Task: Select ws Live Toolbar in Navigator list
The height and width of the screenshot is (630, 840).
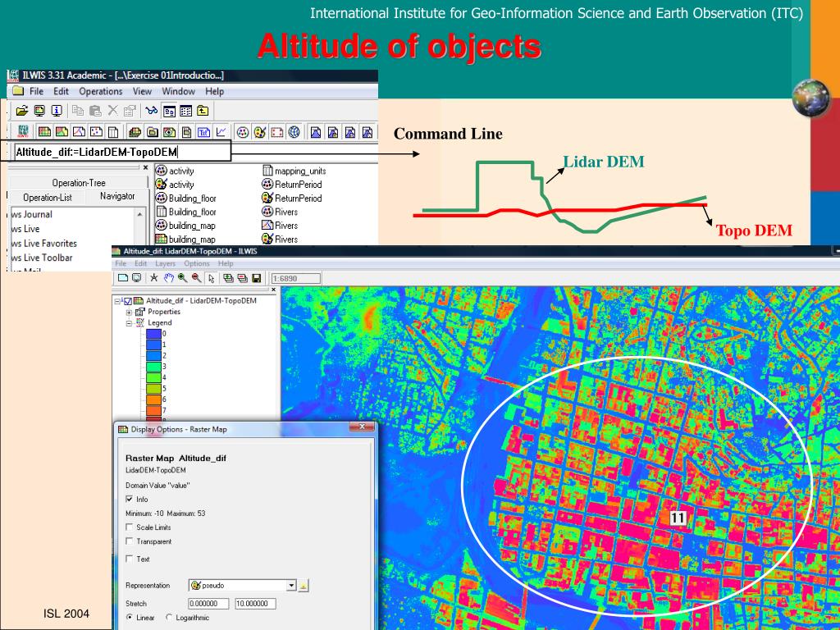Action: pos(42,258)
